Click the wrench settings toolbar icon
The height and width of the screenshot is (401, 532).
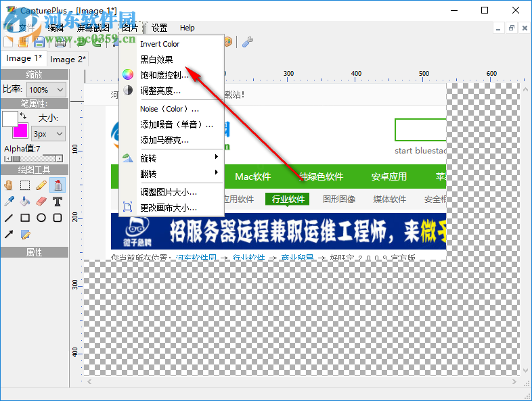tap(248, 42)
